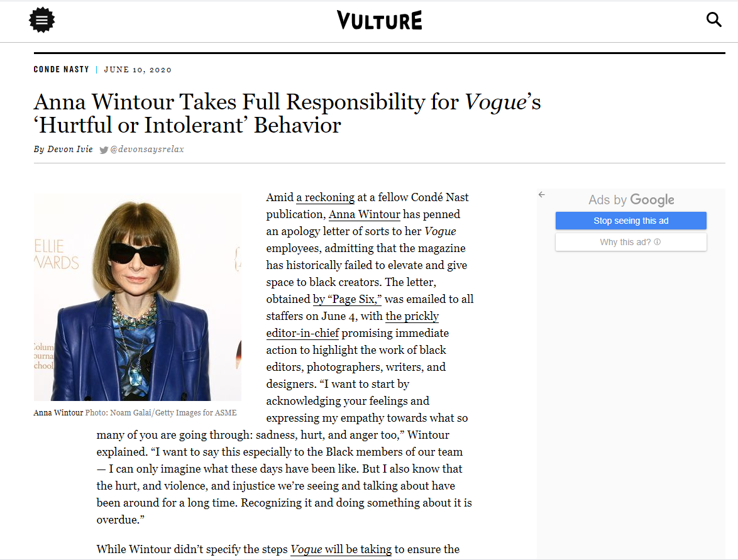Open the @devonsaysrelax Twitter handle

(x=147, y=149)
